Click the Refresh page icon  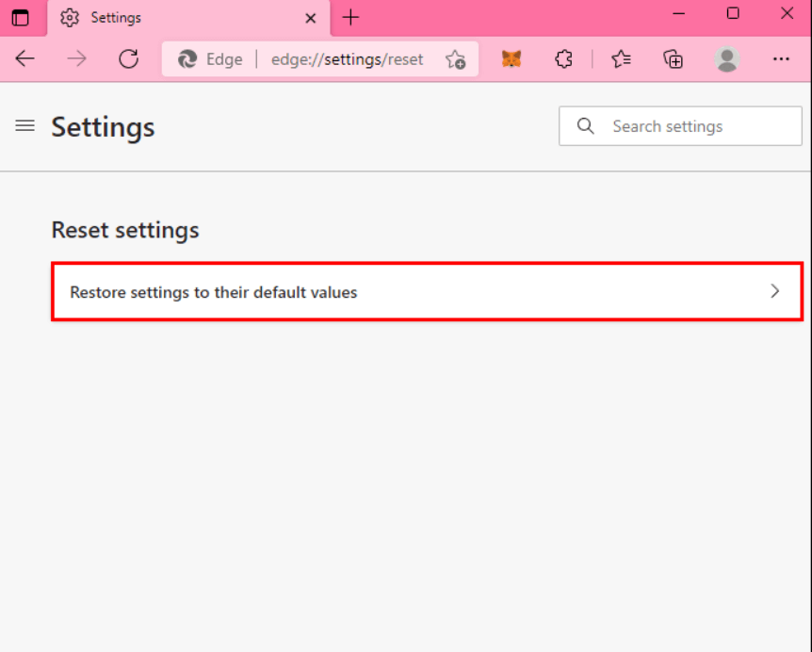pos(128,59)
